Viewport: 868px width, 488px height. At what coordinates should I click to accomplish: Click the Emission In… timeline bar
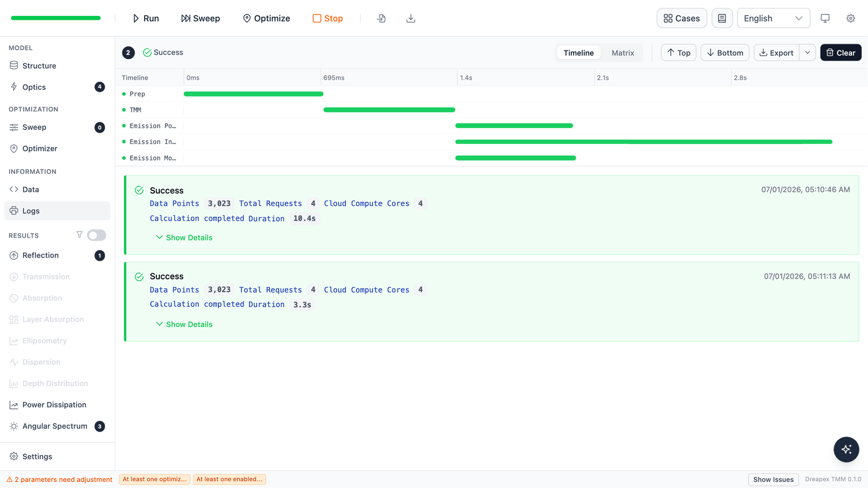pos(644,142)
